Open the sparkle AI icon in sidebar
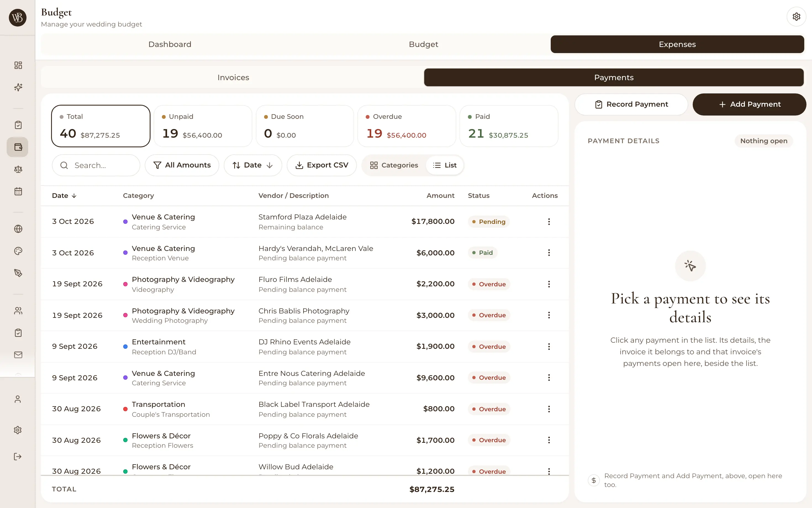812x508 pixels. 18,87
